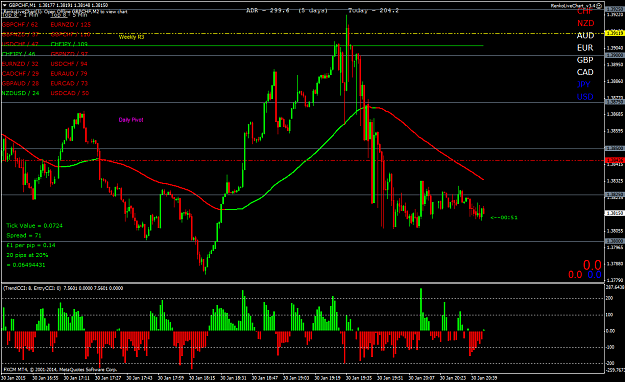Image resolution: width=625 pixels, height=382 pixels.
Task: Select the CAD currency label
Action: coord(585,72)
